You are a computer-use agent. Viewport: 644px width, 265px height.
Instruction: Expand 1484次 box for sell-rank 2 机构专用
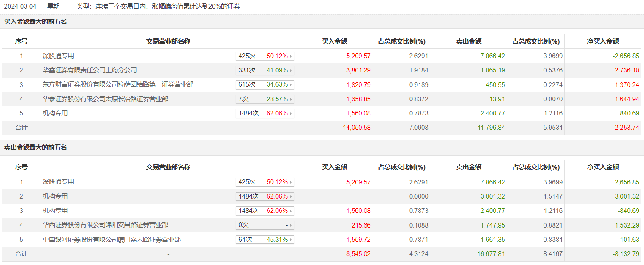(x=291, y=196)
